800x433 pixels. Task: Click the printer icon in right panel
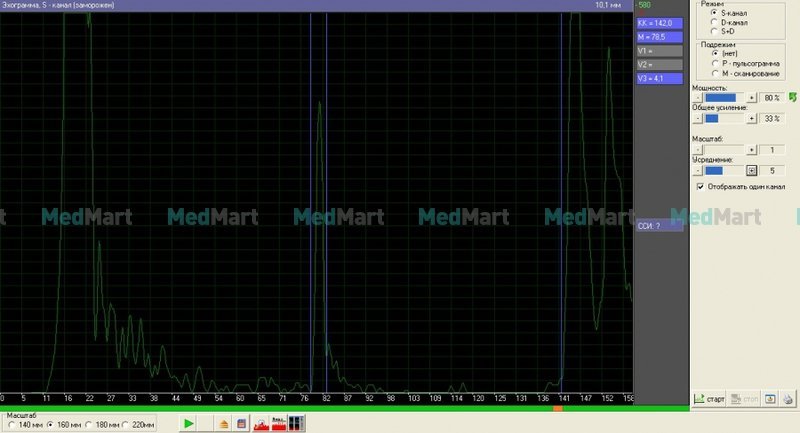pyautogui.click(x=788, y=399)
